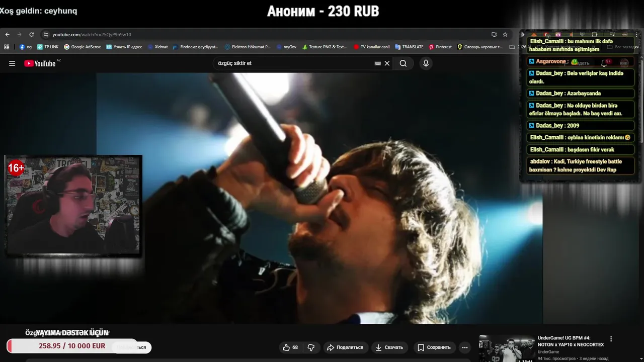The width and height of the screenshot is (644, 362).
Task: Open the apps grid in bookmarks bar
Action: pos(7,47)
